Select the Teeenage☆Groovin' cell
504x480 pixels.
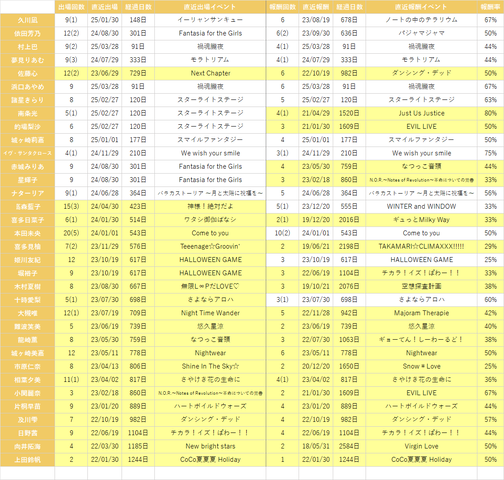(x=210, y=247)
